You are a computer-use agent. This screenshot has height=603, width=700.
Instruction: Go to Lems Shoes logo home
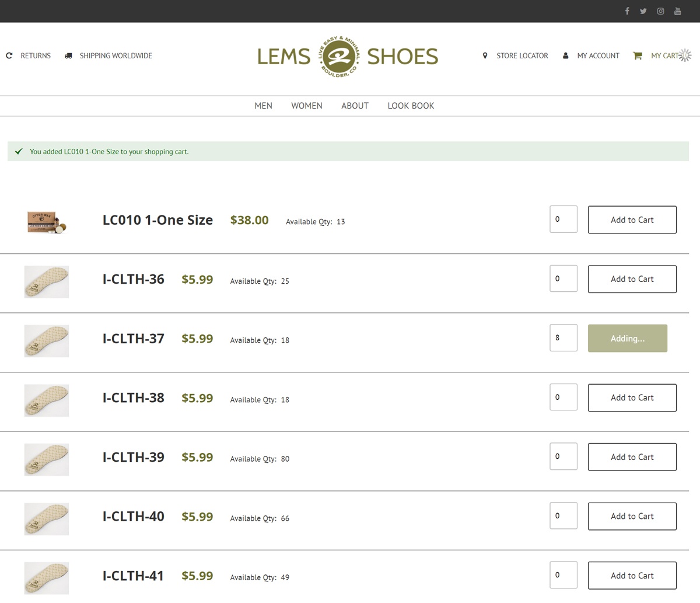click(x=348, y=56)
